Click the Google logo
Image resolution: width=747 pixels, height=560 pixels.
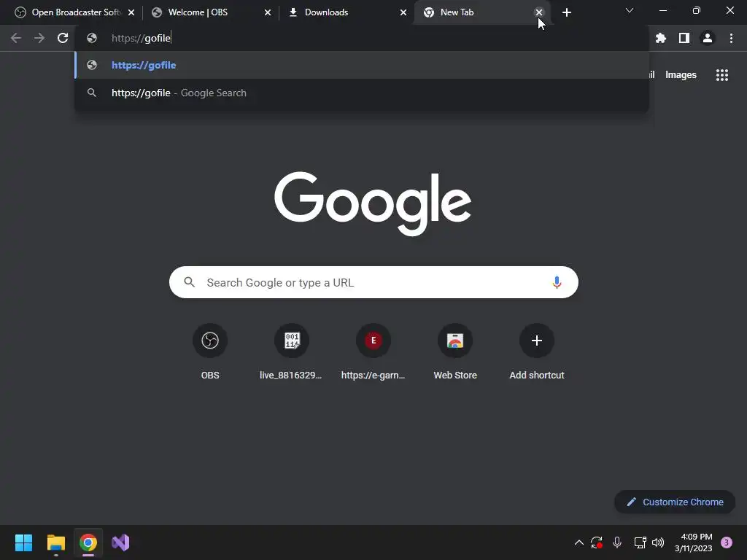pos(373,203)
